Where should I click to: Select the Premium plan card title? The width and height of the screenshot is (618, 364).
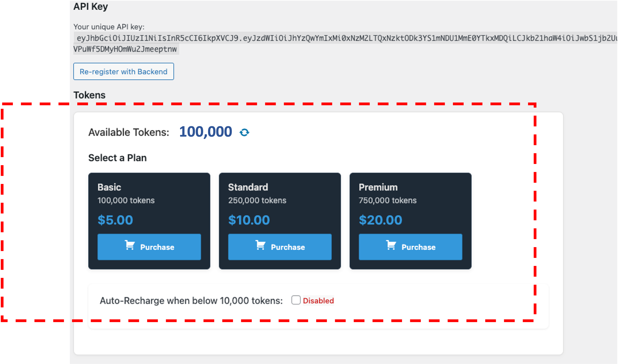[378, 187]
